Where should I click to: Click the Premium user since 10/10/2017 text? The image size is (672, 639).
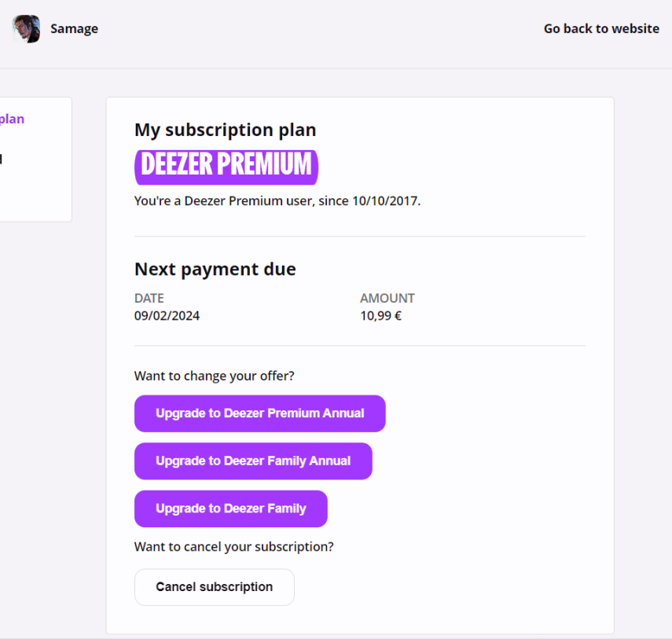pos(277,201)
